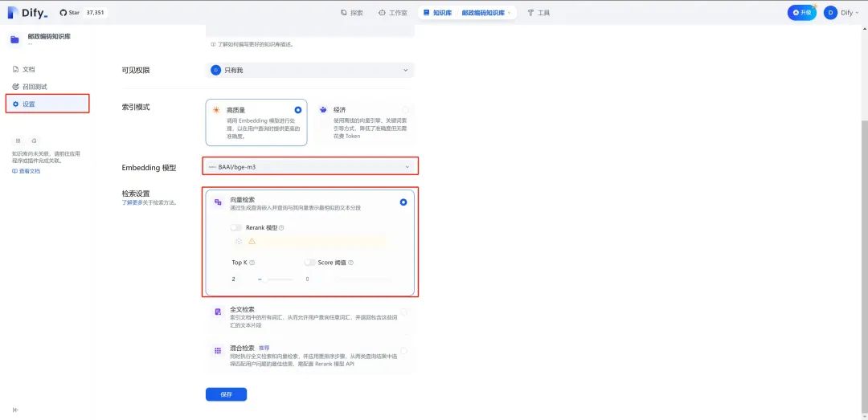Click the 混合检索 grid icon
The image size is (868, 420).
(x=218, y=351)
